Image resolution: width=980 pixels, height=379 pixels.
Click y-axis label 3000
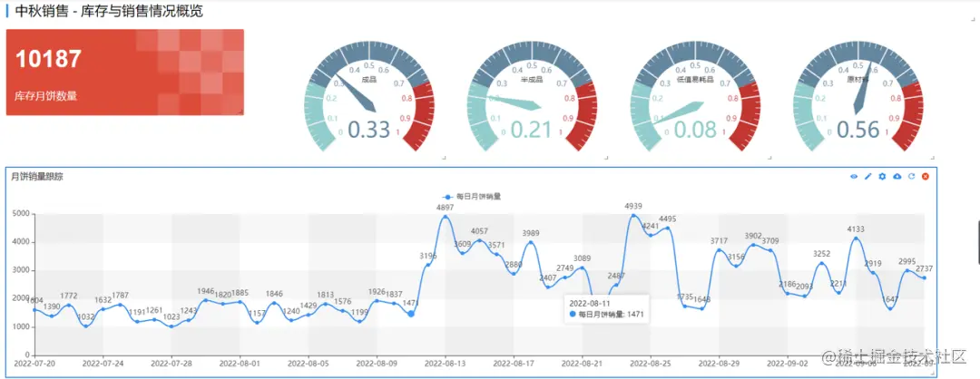point(21,270)
